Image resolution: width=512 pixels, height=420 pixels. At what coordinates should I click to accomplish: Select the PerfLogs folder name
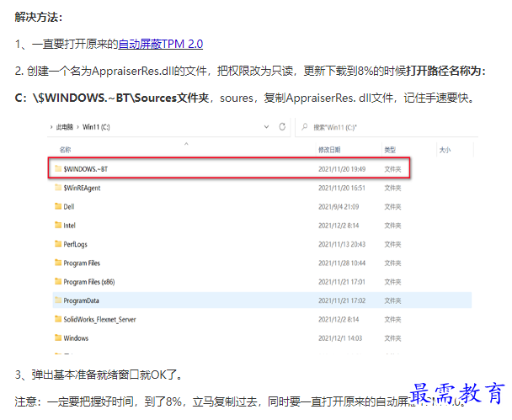tap(76, 244)
